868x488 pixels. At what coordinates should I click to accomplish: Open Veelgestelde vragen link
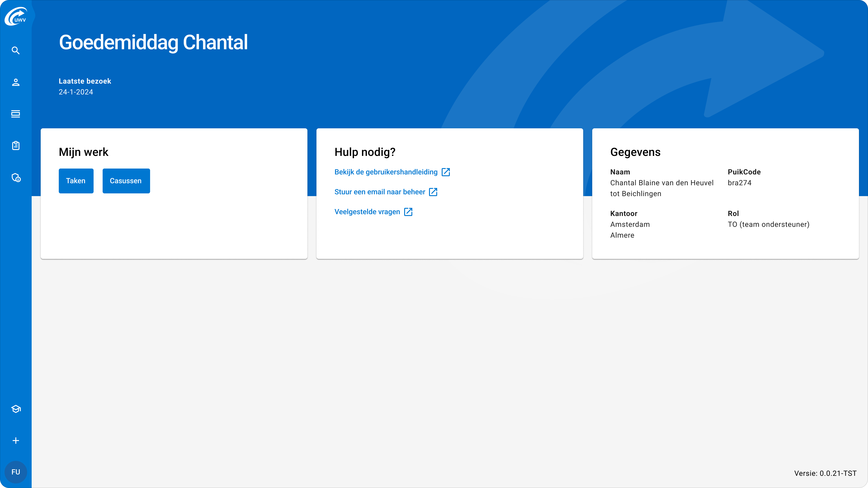pos(367,212)
